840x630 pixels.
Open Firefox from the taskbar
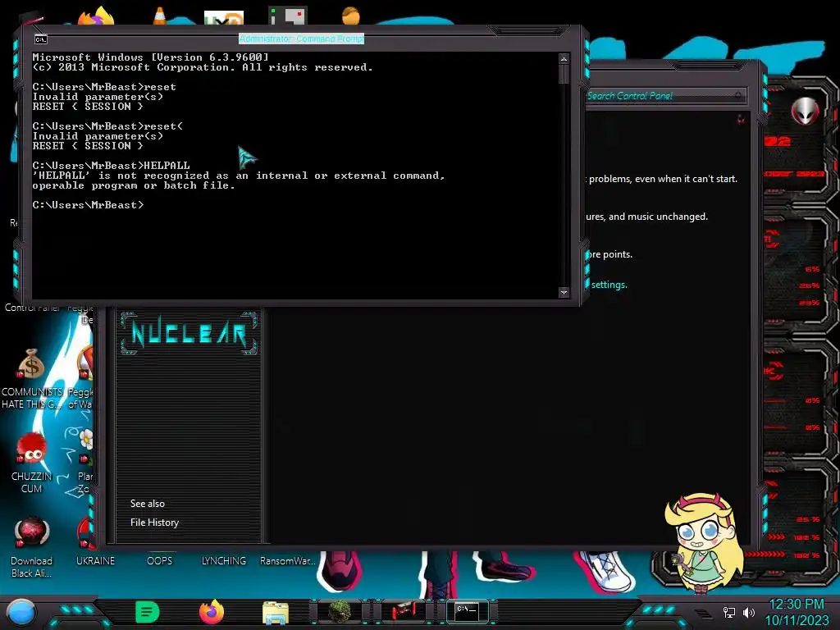(x=212, y=612)
